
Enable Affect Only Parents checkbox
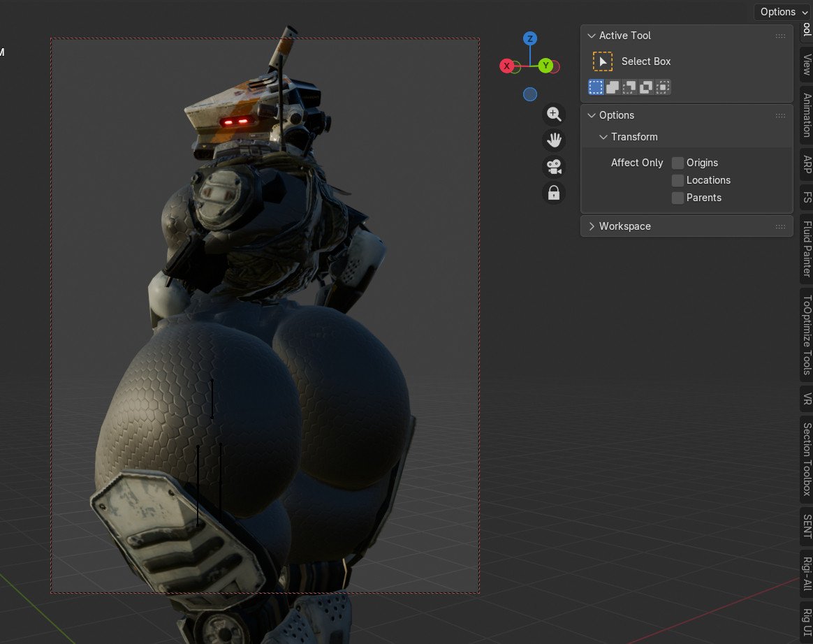pos(677,198)
